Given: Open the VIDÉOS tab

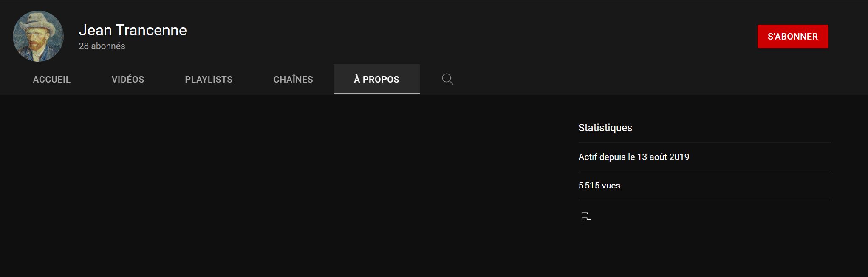Looking at the screenshot, I should coord(128,80).
